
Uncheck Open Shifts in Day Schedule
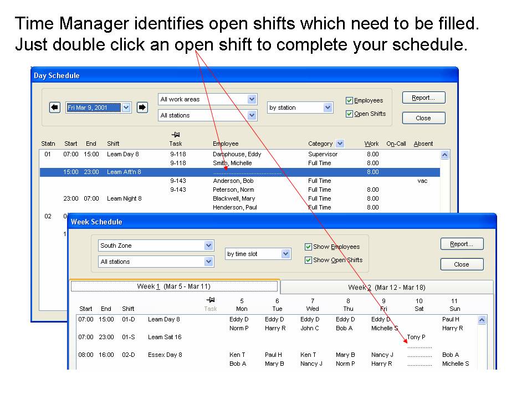coord(349,114)
